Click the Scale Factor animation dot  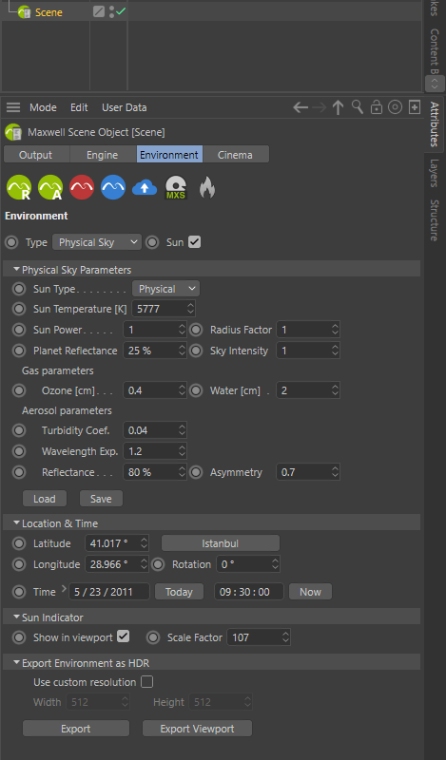pos(153,637)
